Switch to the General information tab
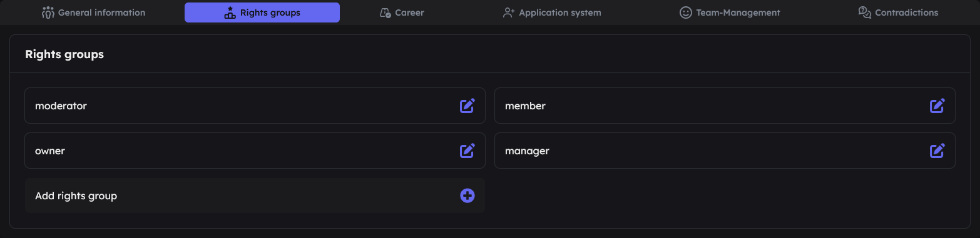 click(93, 12)
